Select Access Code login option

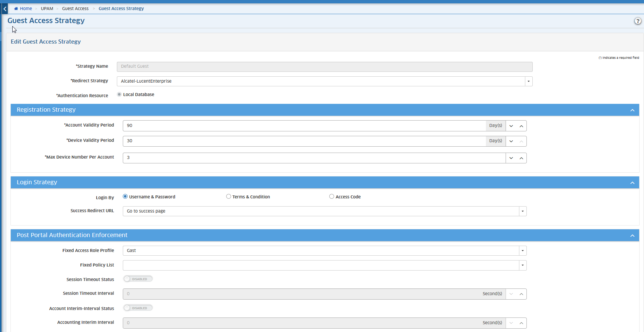(x=331, y=197)
